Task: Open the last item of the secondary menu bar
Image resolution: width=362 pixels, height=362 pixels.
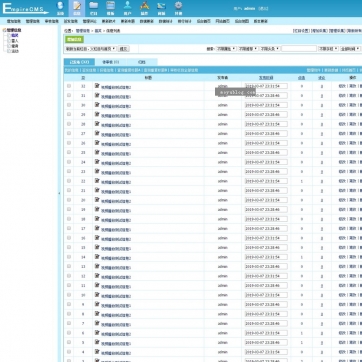Action: (260, 21)
